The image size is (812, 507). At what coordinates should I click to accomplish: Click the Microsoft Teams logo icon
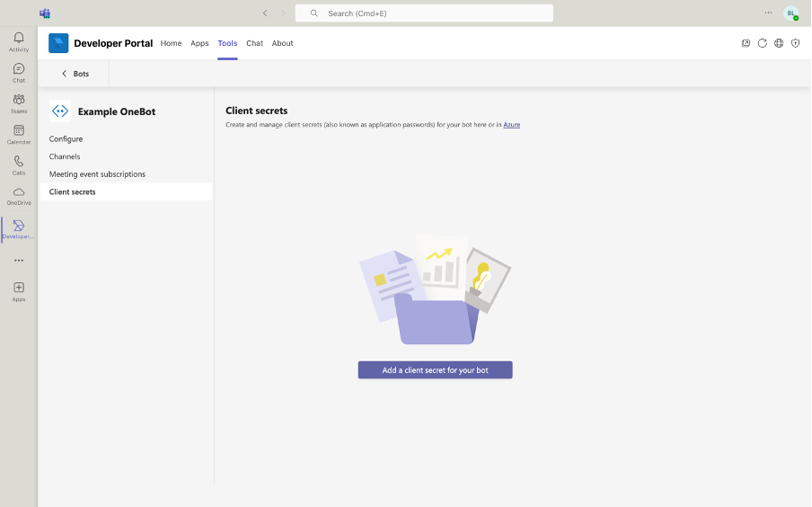click(x=45, y=13)
